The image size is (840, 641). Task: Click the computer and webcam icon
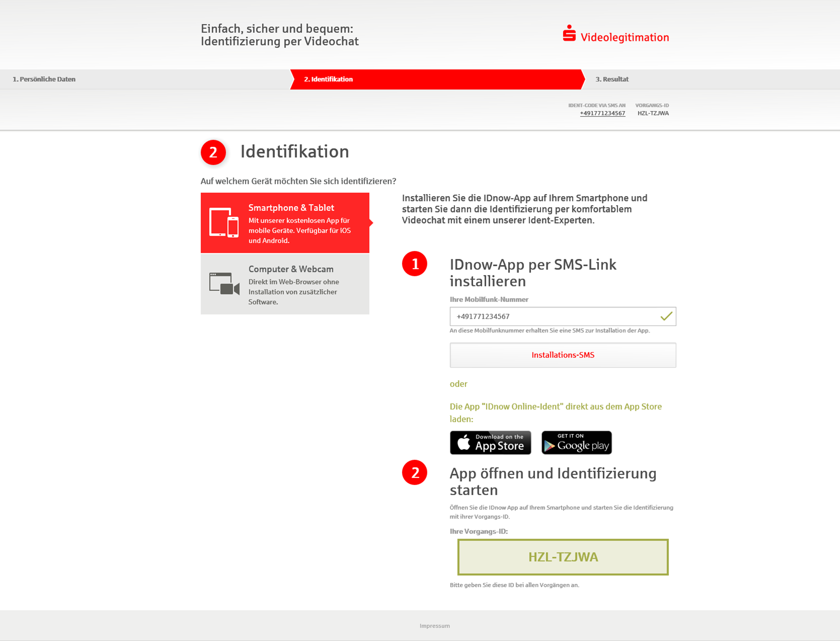tap(224, 284)
